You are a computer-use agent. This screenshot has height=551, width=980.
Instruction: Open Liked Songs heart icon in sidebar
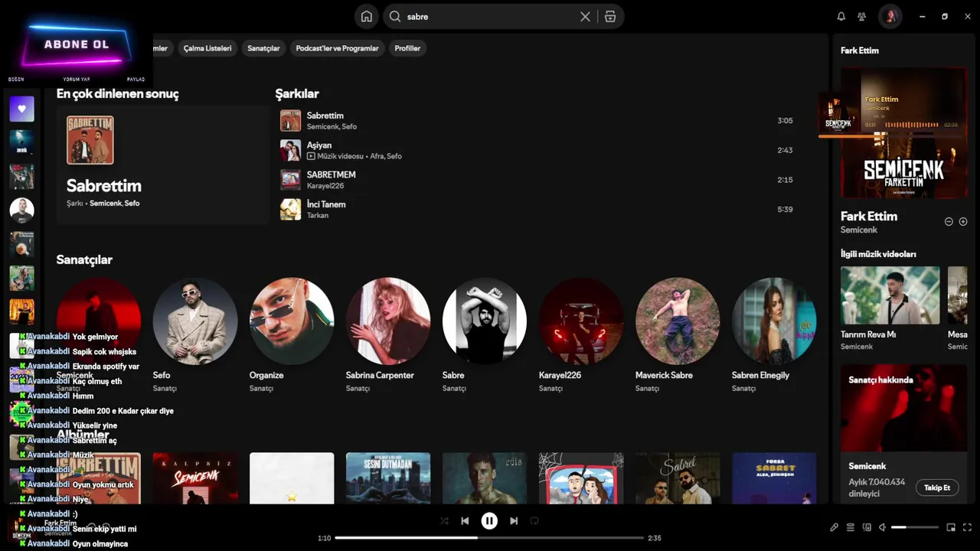(21, 109)
